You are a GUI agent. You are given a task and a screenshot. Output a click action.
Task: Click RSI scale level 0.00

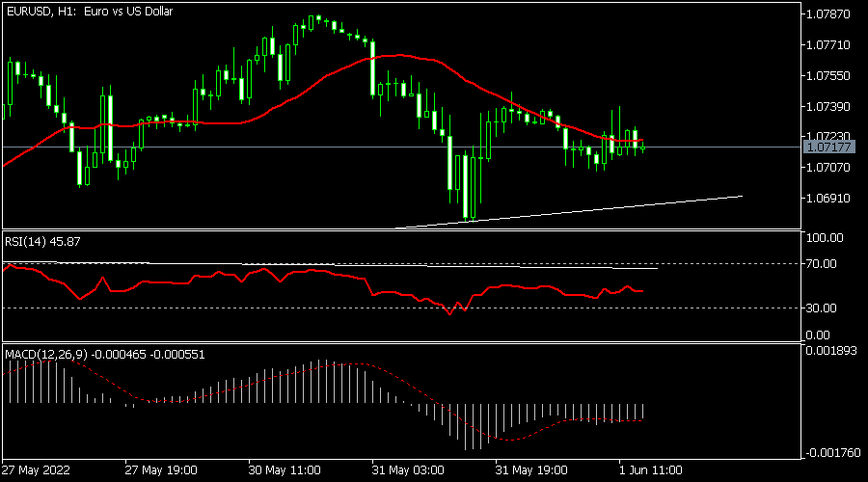tap(818, 335)
